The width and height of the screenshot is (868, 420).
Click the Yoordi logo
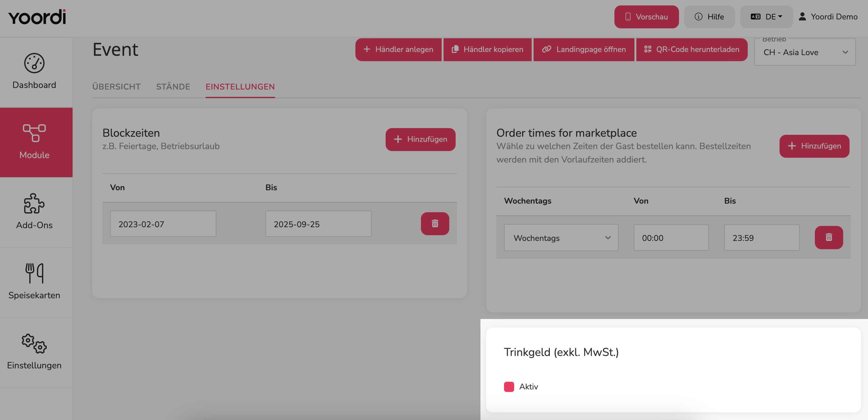(x=37, y=17)
